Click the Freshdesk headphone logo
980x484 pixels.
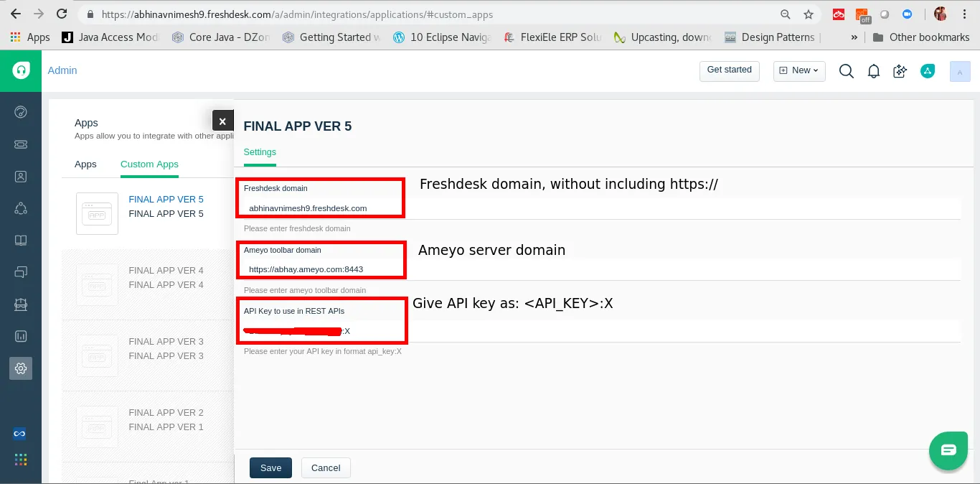21,70
